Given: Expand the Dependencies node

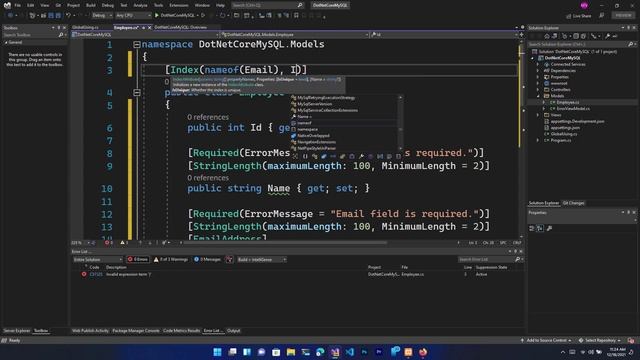Looking at the screenshot, I should (538, 71).
